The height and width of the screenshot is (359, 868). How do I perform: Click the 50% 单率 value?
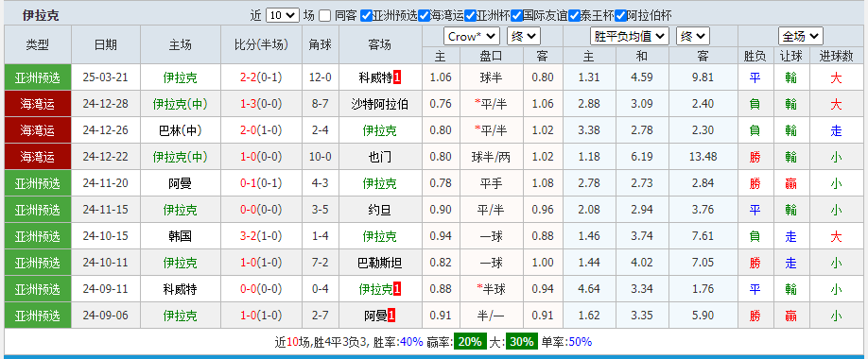[580, 342]
